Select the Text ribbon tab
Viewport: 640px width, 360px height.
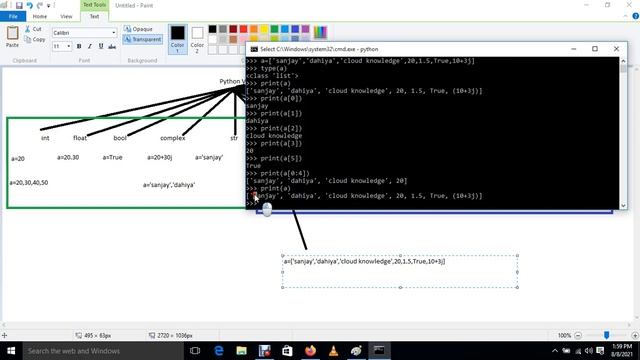pos(94,16)
